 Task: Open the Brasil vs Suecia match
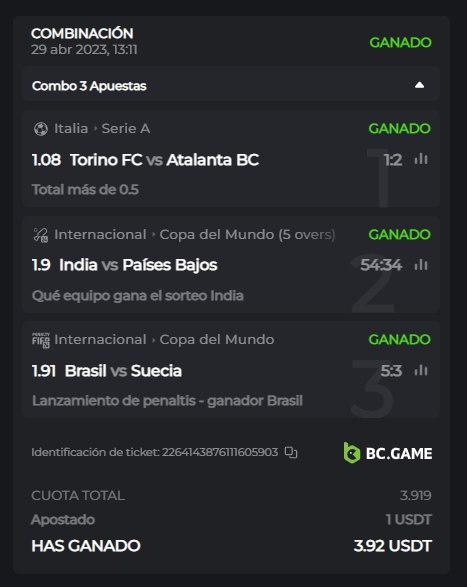[x=123, y=371]
